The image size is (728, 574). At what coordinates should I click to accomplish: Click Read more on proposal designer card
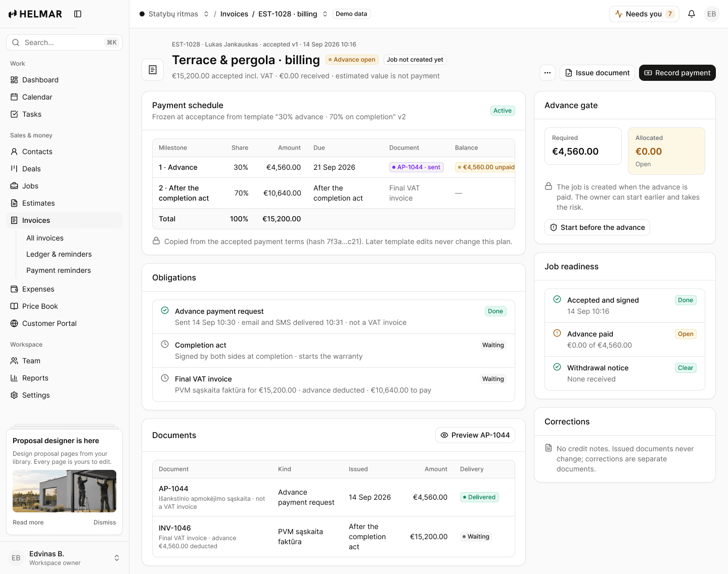coord(28,522)
